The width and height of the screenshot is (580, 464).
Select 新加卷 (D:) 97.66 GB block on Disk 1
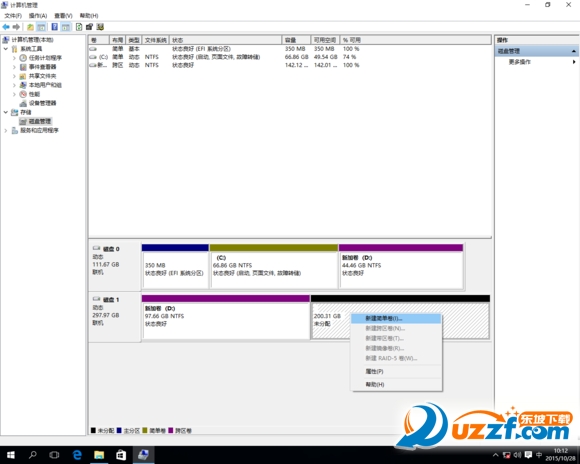226,317
